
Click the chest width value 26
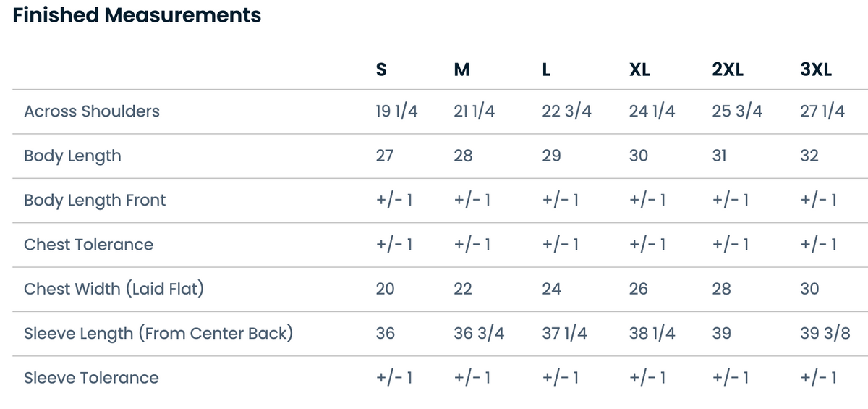point(639,289)
